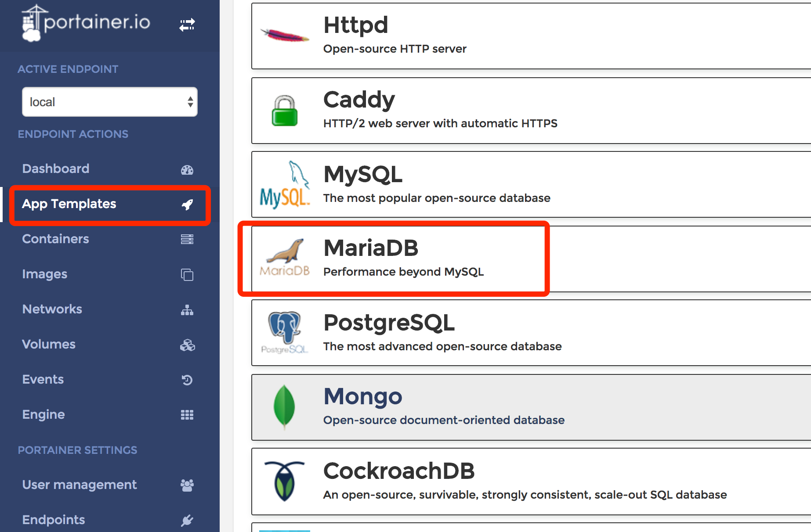The image size is (811, 532).
Task: Pick the MySQL template title
Action: (363, 175)
